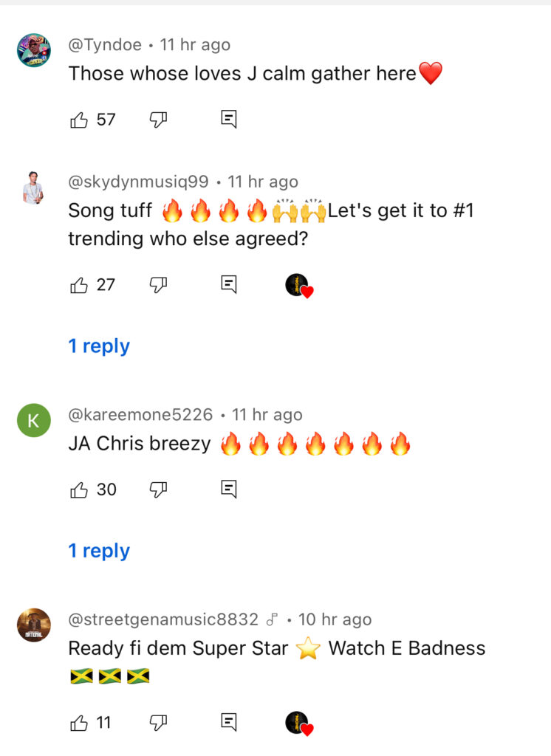Image resolution: width=551 pixels, height=756 pixels.
Task: Open the reply icon on @Tyndoe's comment
Action: [x=229, y=119]
